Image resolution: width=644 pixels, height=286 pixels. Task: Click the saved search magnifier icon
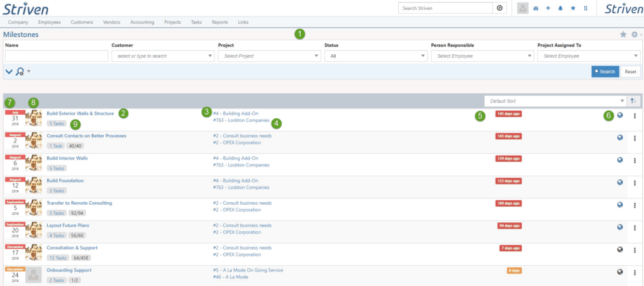pos(19,72)
